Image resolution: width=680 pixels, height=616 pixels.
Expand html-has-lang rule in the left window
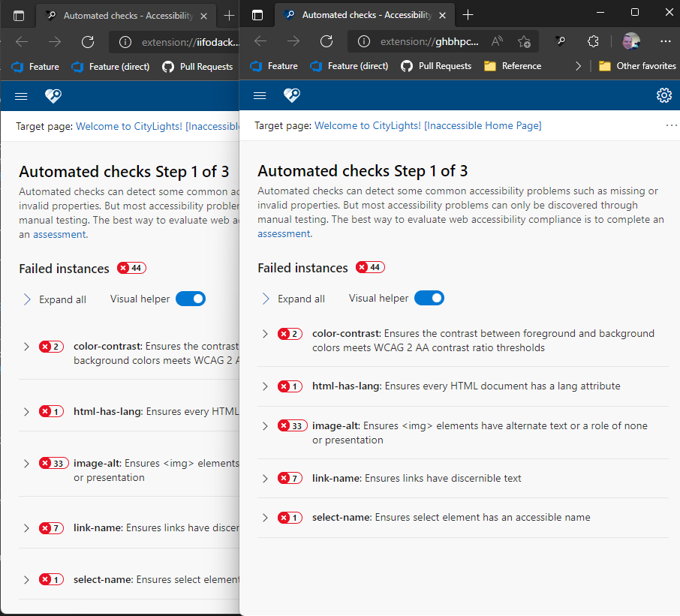tap(26, 412)
